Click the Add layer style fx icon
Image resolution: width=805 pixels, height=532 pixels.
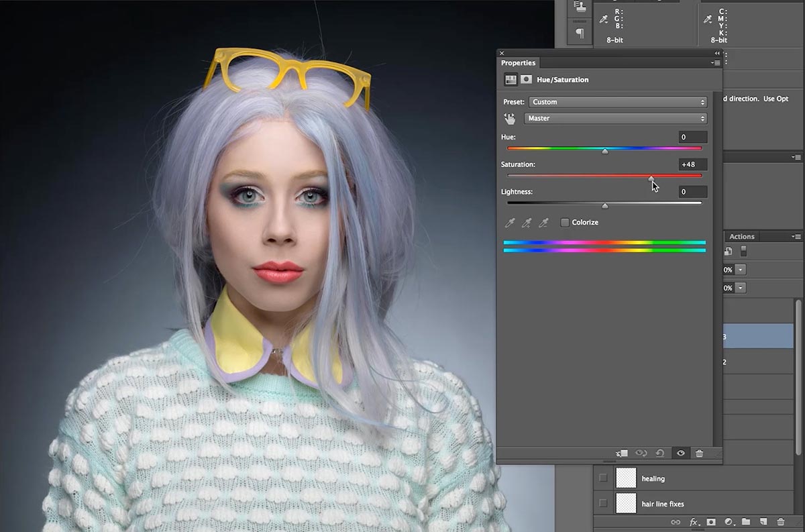pos(694,522)
